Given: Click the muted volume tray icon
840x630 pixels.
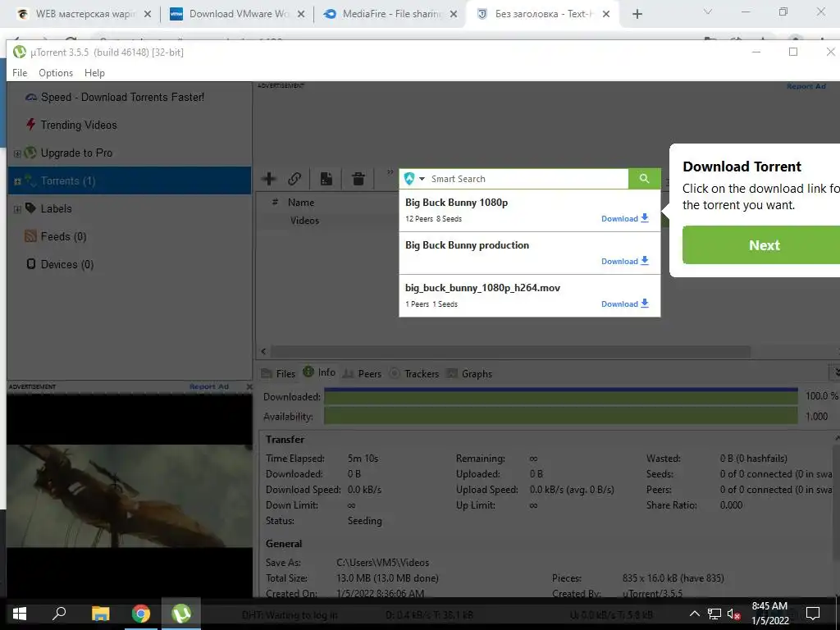Looking at the screenshot, I should pos(734,614).
